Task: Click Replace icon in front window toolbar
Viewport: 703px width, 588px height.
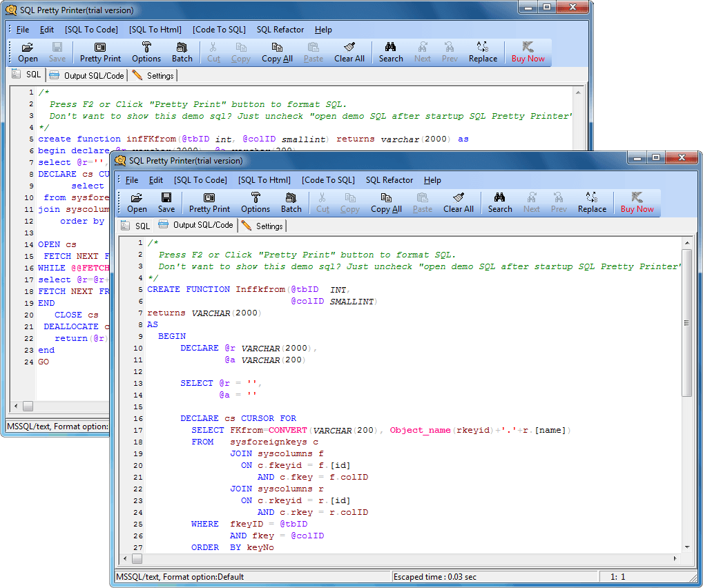Action: pos(592,203)
